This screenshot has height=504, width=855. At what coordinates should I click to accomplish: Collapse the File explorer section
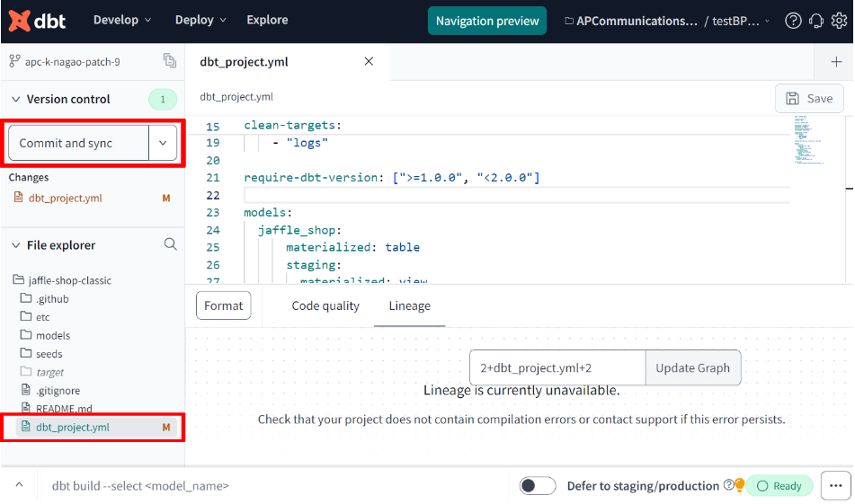(16, 245)
